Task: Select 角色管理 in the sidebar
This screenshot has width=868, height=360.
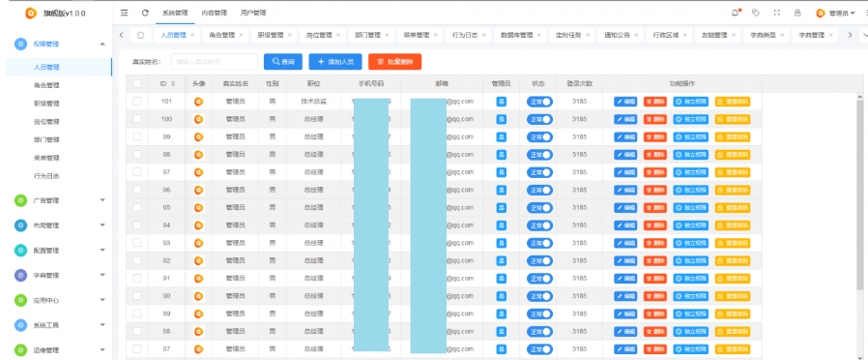Action: [46, 85]
